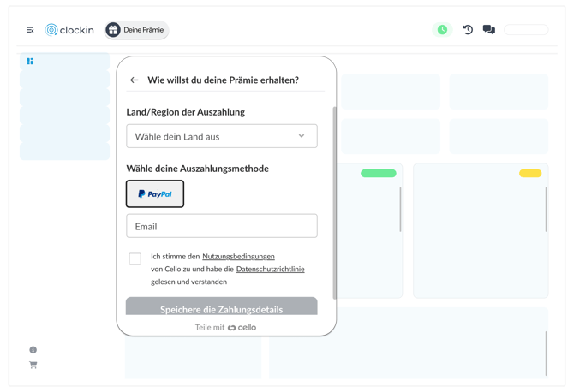The height and width of the screenshot is (392, 574).
Task: Click the dashboard grid icon in sidebar
Action: [x=30, y=62]
